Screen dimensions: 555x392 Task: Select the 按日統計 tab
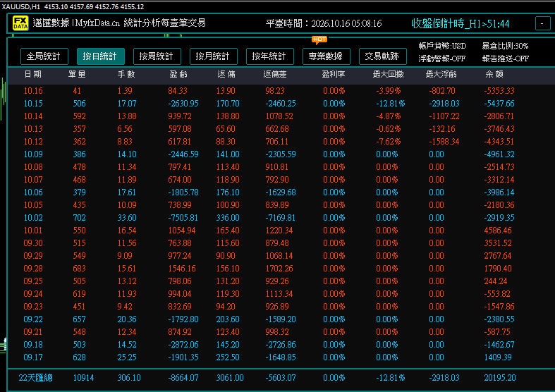coord(101,56)
